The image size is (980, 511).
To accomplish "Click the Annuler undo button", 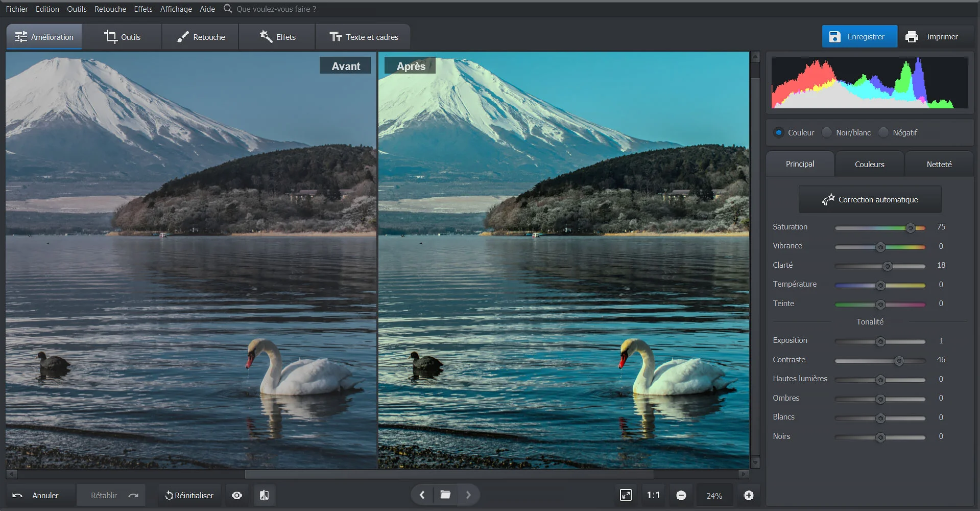I will tap(41, 495).
